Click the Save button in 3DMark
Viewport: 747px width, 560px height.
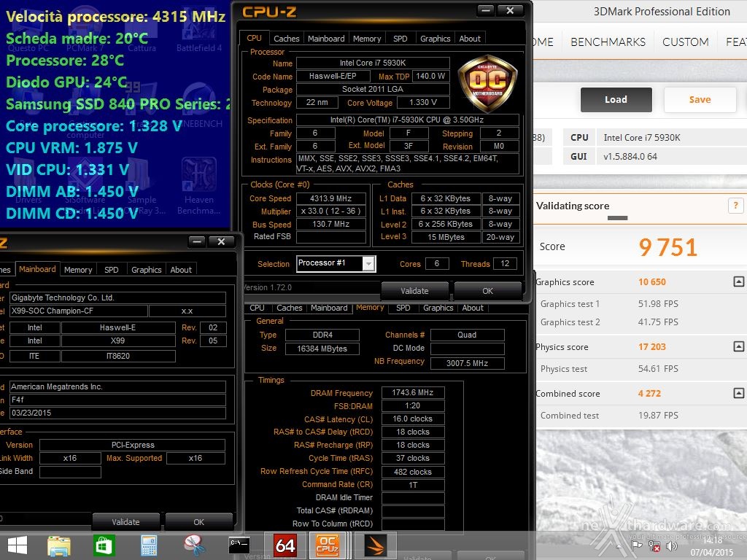(700, 99)
